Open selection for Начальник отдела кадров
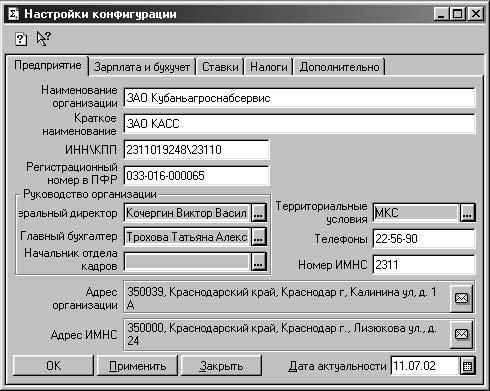 click(258, 261)
